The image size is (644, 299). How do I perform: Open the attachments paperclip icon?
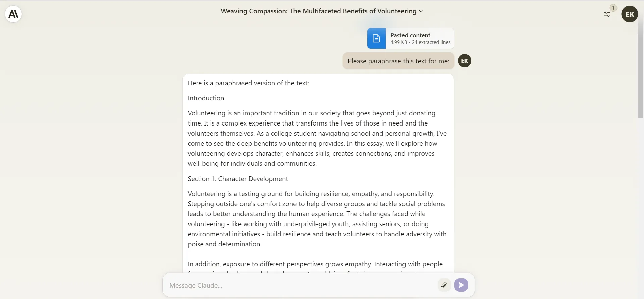tap(444, 285)
